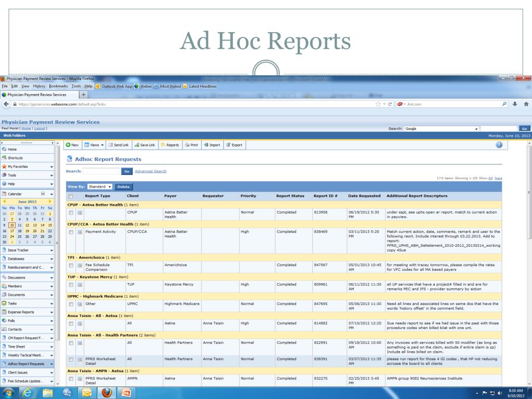Open the Views dropdown in the toolbar
The width and height of the screenshot is (532, 399).
point(94,145)
